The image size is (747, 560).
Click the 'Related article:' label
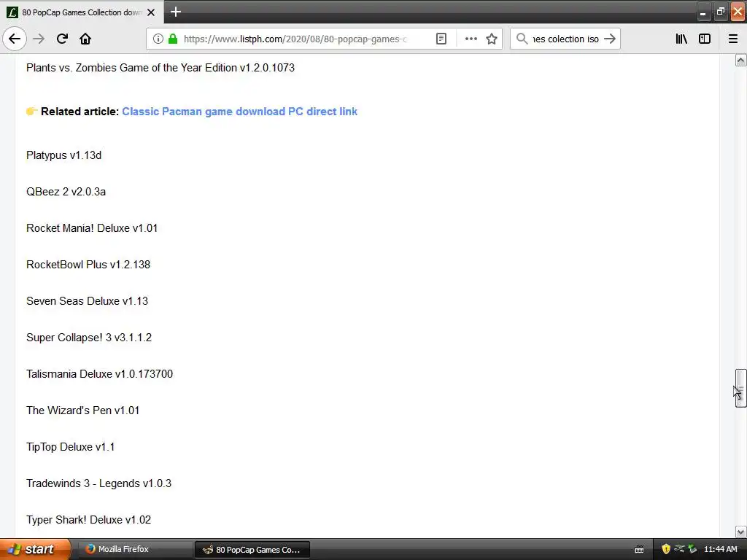(80, 112)
